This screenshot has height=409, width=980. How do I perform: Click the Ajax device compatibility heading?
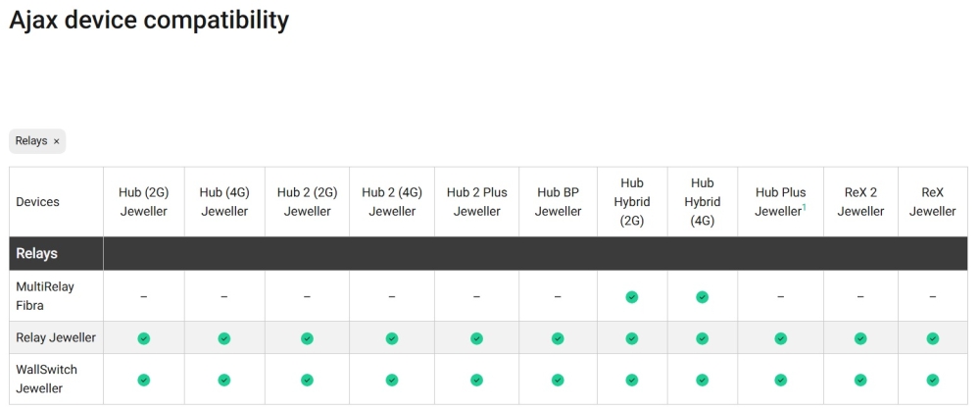(x=149, y=21)
